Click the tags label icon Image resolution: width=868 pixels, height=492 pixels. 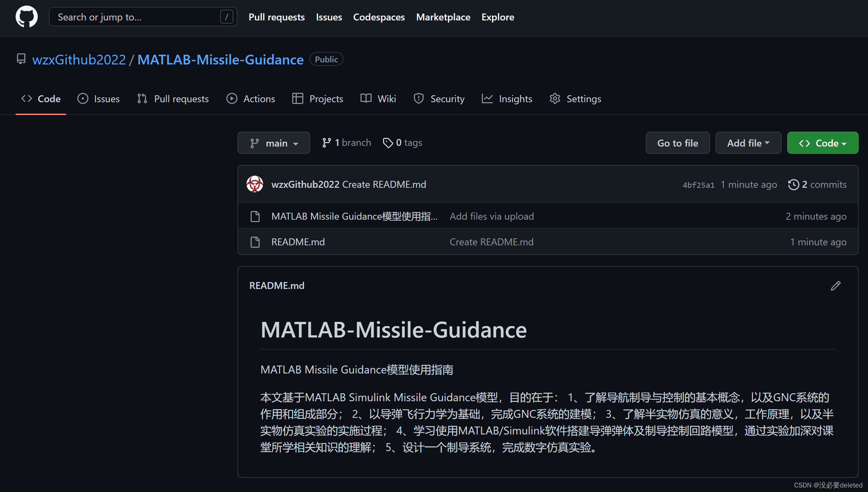388,143
